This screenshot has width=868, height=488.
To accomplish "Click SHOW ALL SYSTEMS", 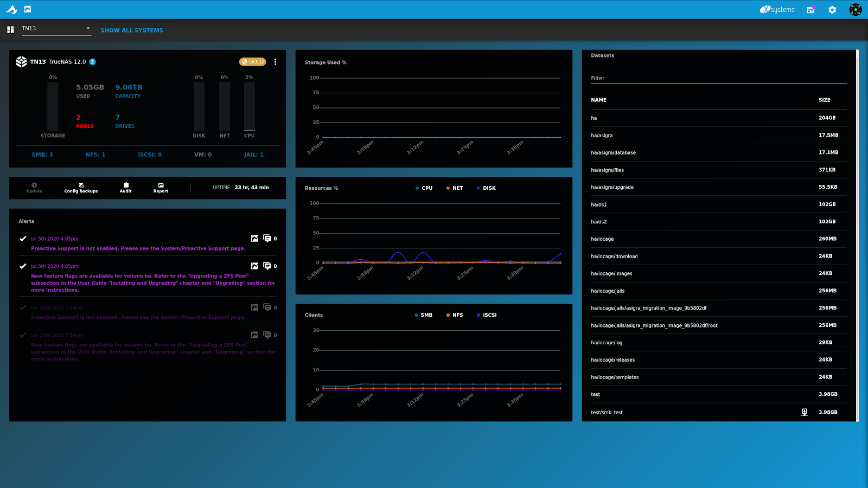I will coord(132,30).
